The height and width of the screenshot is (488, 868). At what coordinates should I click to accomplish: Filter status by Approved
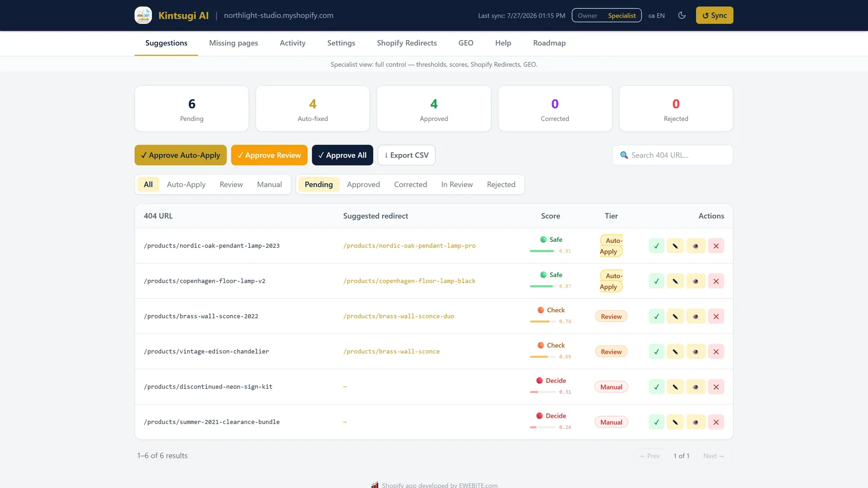(x=363, y=184)
